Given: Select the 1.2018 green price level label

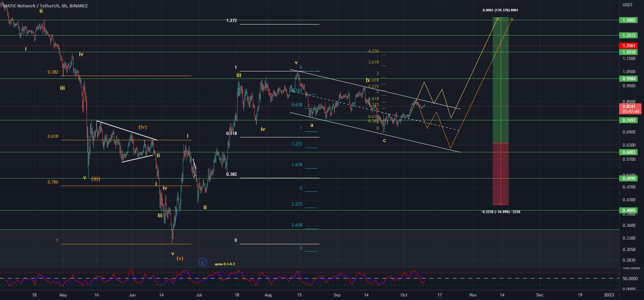Looking at the screenshot, I should [x=629, y=52].
